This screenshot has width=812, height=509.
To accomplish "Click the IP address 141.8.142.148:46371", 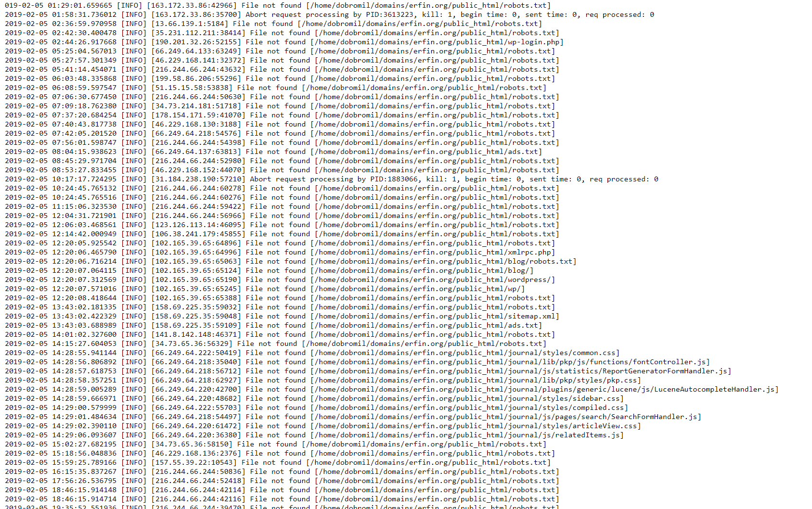I will (x=196, y=334).
